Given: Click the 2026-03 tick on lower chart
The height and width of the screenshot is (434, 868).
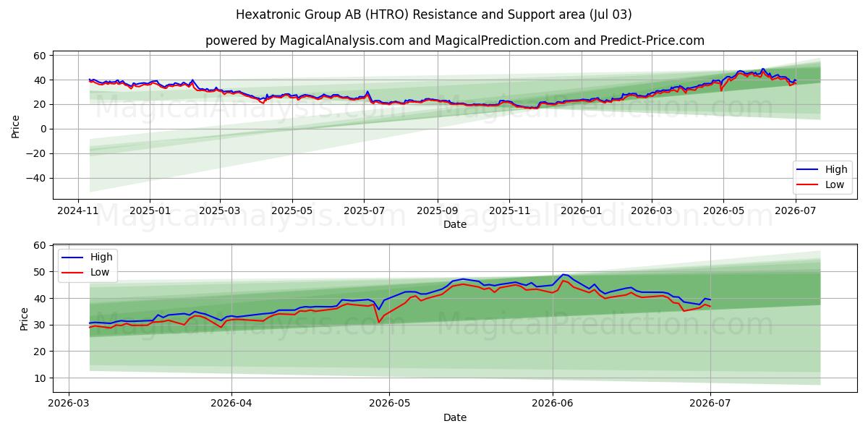Looking at the screenshot, I should pyautogui.click(x=68, y=404).
